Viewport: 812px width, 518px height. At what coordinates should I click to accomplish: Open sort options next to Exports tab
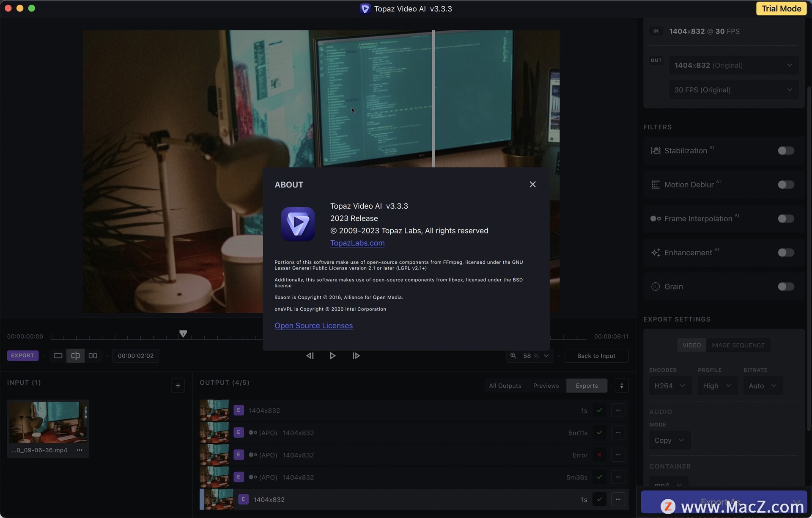click(621, 386)
